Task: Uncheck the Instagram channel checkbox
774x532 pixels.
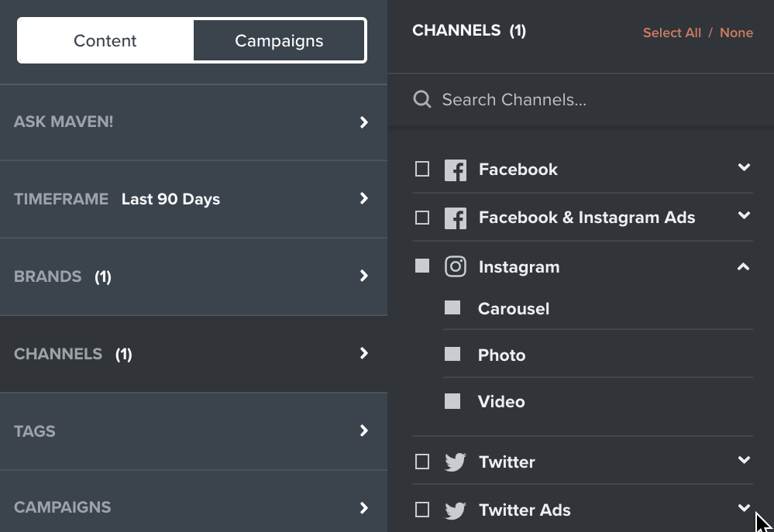Action: 422,266
